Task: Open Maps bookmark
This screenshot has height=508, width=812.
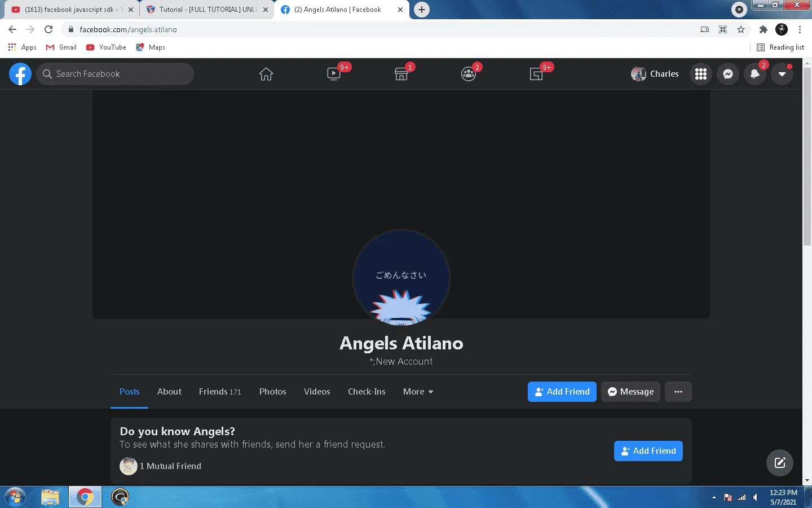Action: (x=151, y=47)
